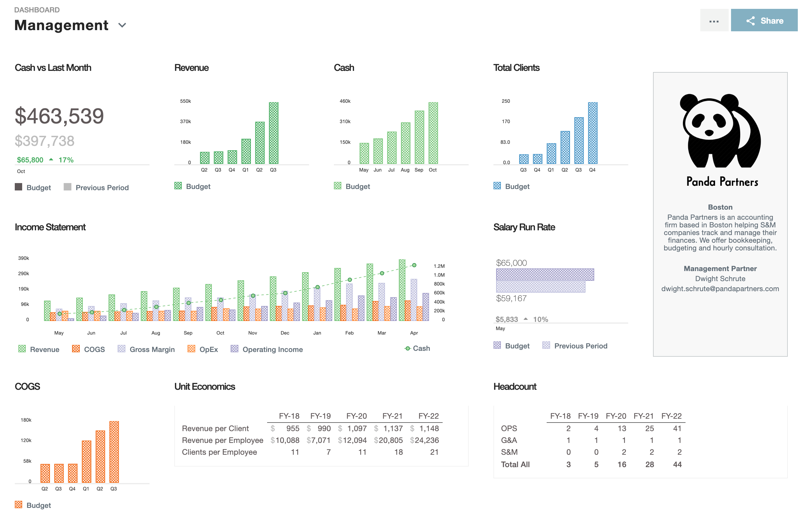Viewport: 812px width, 525px height.
Task: Click the Budget legend icon under Revenue chart
Action: 178,186
